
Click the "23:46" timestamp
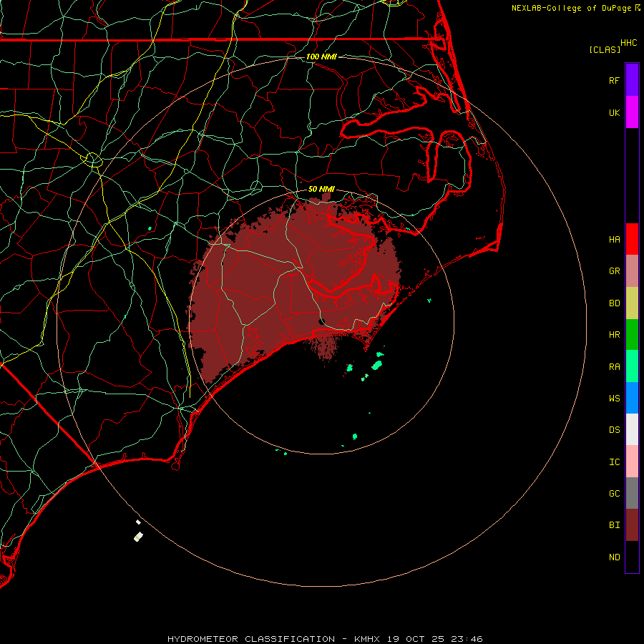[467, 639]
